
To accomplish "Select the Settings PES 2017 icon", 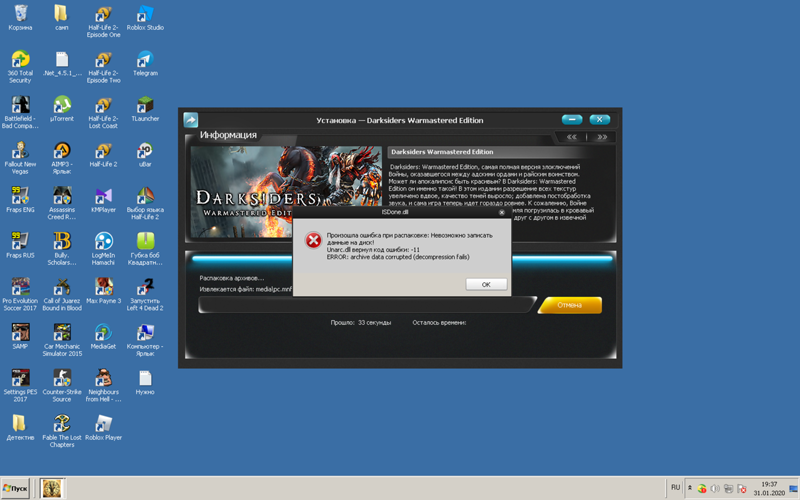I will pyautogui.click(x=20, y=385).
